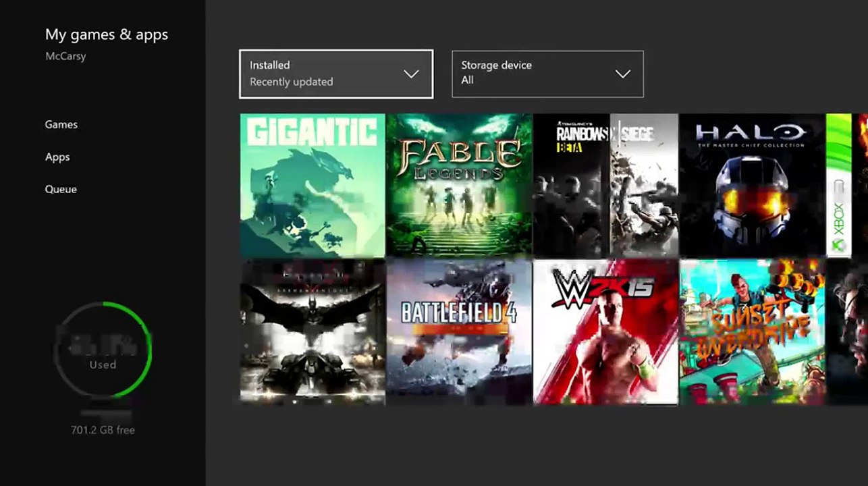Launch the WWE 2K15 tile

coord(605,332)
